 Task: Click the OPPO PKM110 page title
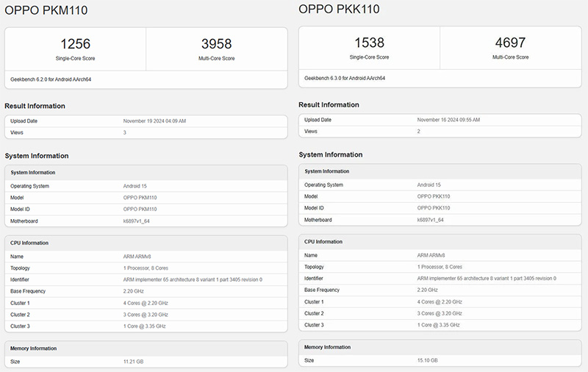tap(46, 10)
